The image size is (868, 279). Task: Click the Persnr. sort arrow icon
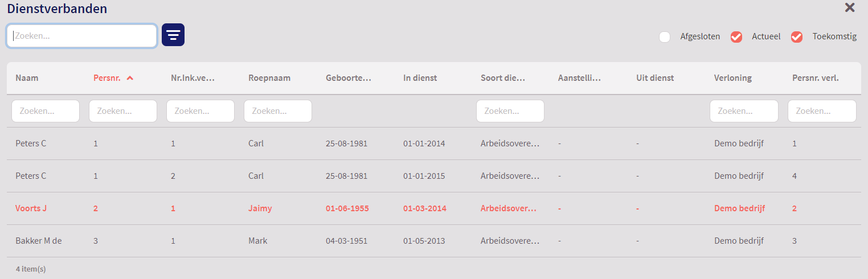[x=130, y=78]
